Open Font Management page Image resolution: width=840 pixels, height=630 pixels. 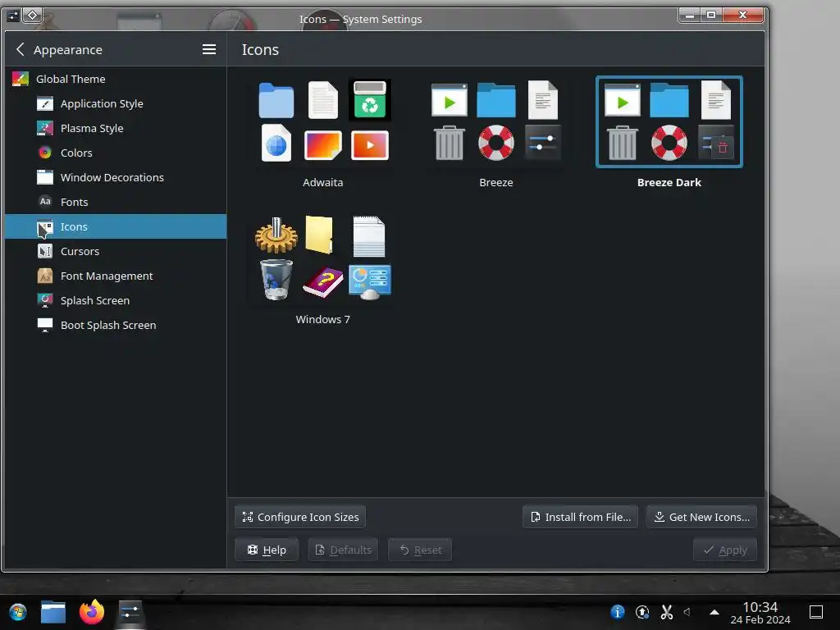click(116, 276)
